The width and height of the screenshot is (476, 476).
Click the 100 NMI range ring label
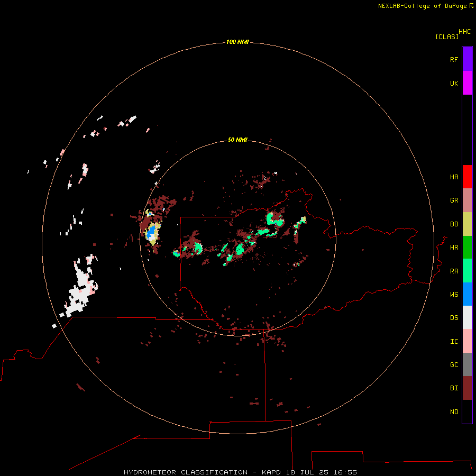237,42
